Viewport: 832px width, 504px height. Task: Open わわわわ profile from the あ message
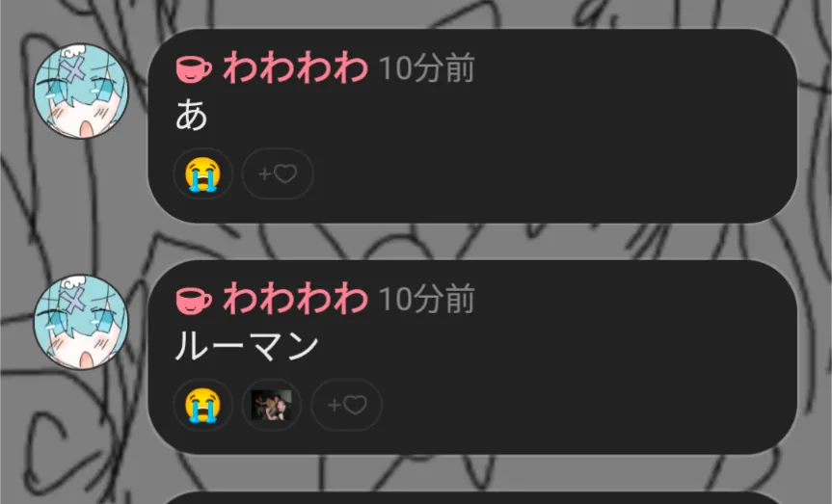click(295, 69)
